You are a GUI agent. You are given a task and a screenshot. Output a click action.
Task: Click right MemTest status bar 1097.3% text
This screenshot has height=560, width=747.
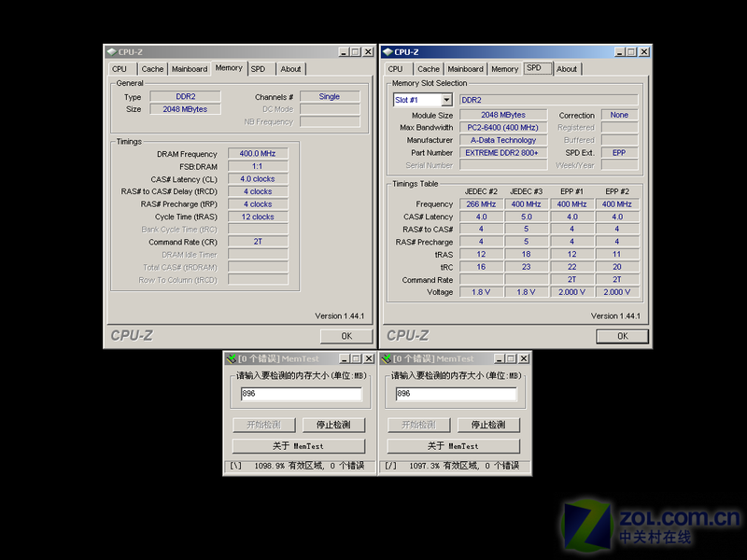pyautogui.click(x=464, y=466)
